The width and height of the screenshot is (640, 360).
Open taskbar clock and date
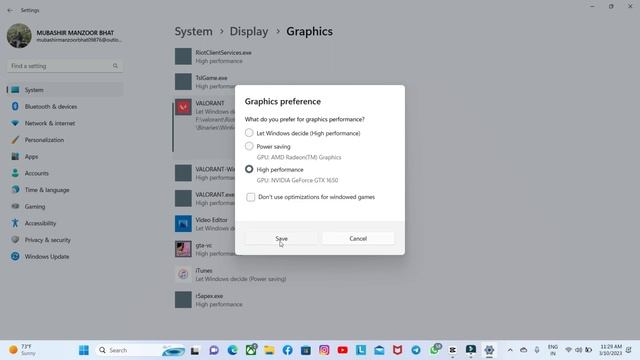tap(611, 350)
